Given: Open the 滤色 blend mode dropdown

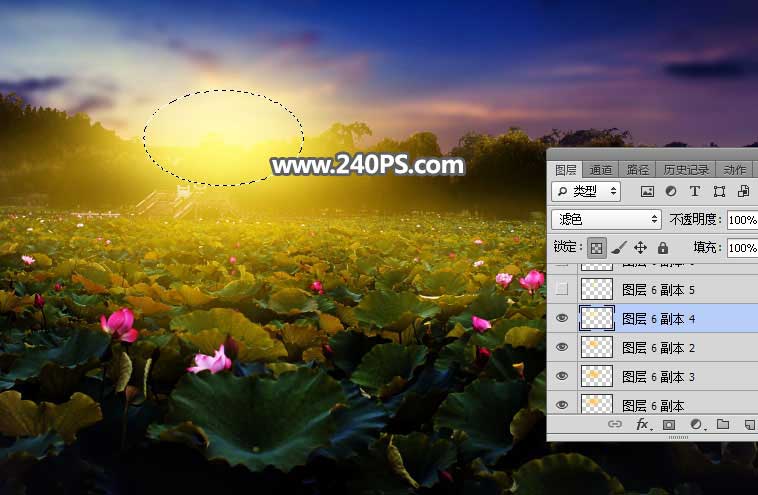Looking at the screenshot, I should pyautogui.click(x=606, y=219).
